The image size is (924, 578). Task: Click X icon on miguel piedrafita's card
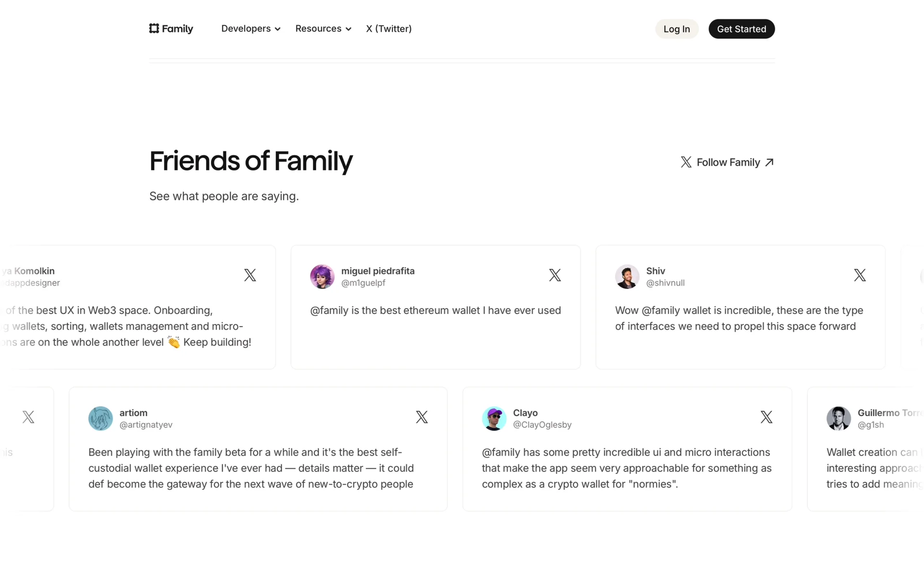555,275
